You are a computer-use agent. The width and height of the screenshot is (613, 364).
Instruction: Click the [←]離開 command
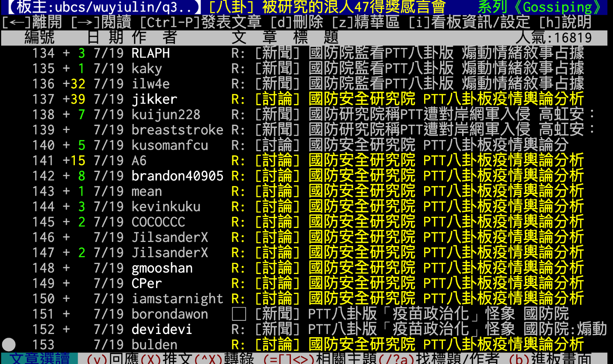[x=32, y=22]
